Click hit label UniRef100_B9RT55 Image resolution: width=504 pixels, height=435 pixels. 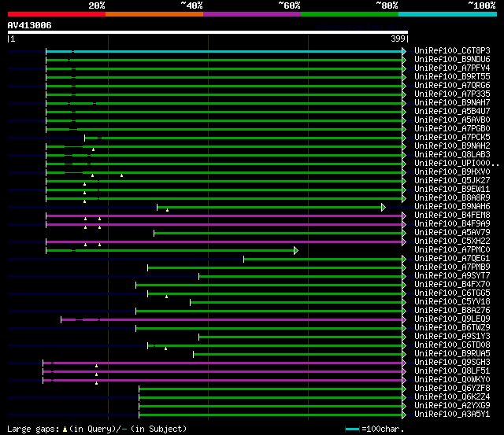click(452, 77)
